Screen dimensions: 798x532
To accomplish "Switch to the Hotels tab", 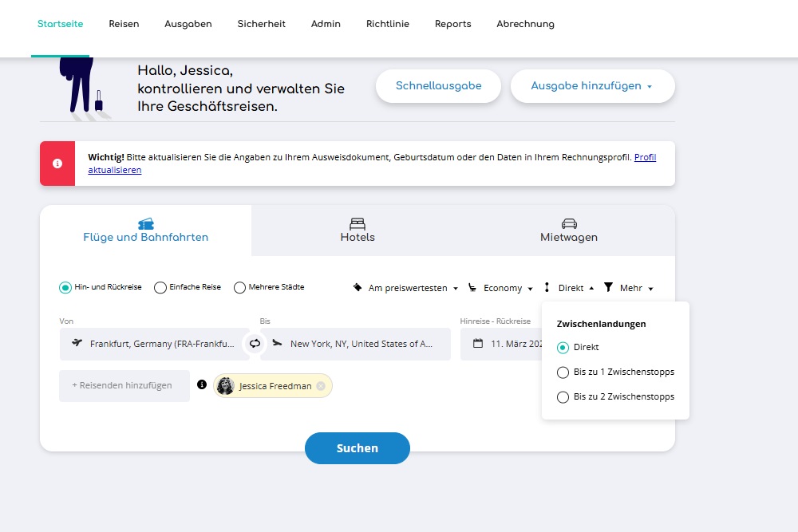I will click(357, 230).
